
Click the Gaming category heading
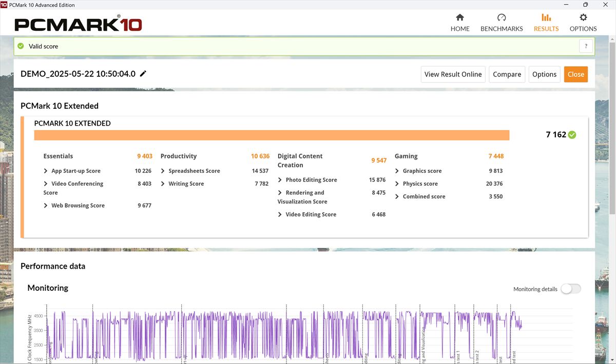pyautogui.click(x=406, y=156)
